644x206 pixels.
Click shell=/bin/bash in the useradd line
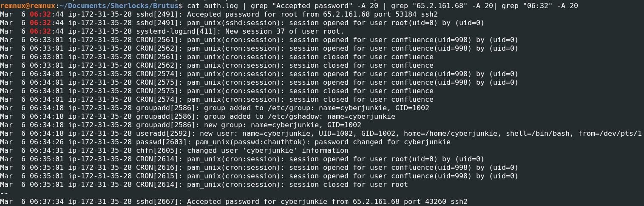[x=538, y=133]
